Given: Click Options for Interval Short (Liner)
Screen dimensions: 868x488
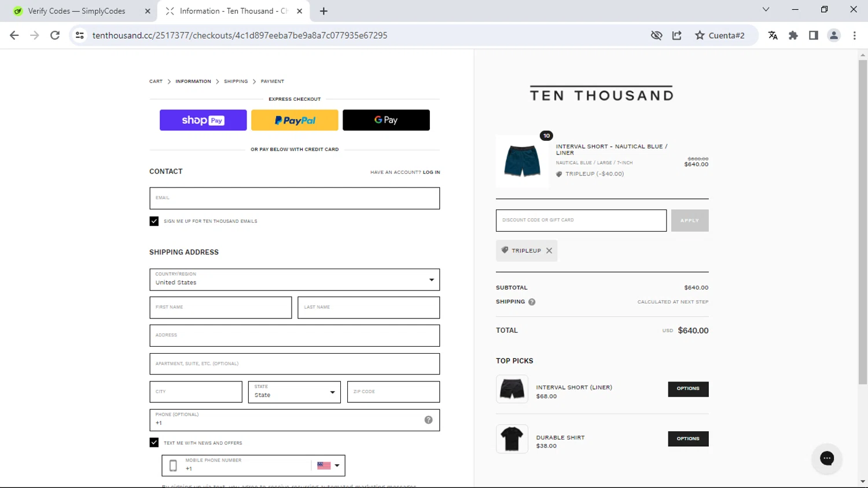Looking at the screenshot, I should point(688,389).
